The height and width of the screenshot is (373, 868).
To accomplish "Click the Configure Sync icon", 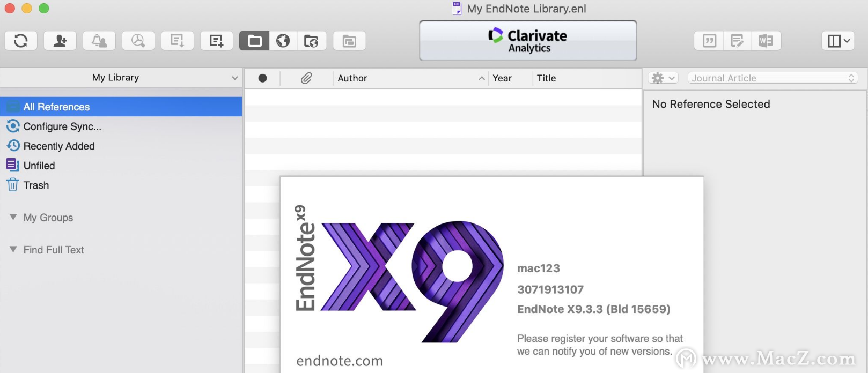I will (13, 126).
